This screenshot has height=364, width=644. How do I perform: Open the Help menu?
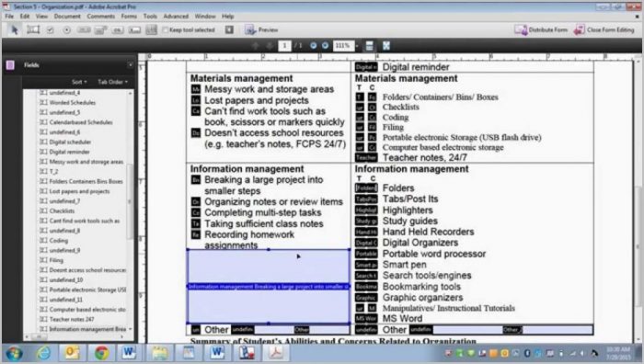(228, 17)
